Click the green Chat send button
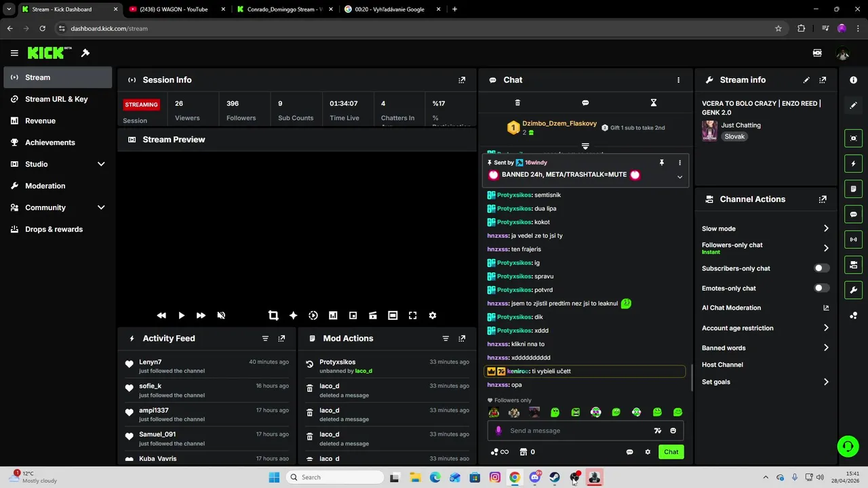This screenshot has height=488, width=868. (x=671, y=452)
